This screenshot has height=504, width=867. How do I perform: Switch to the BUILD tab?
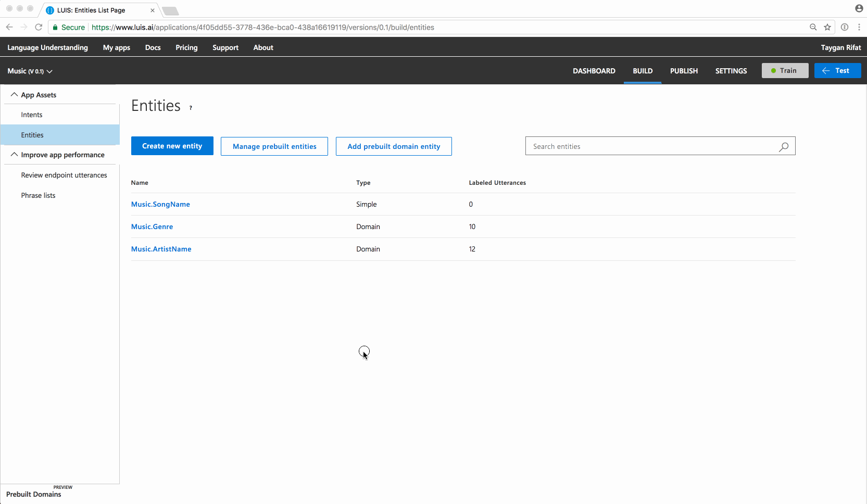tap(643, 71)
